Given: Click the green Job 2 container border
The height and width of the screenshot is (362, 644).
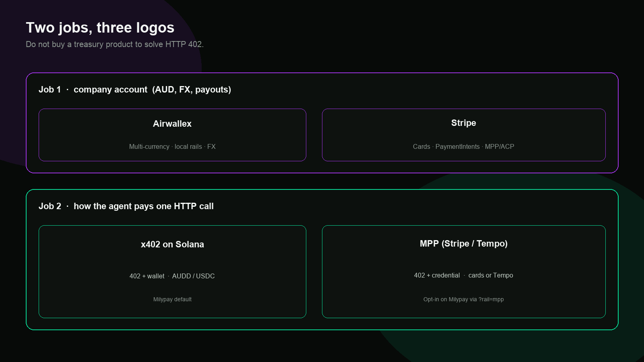Looking at the screenshot, I should 322,190.
